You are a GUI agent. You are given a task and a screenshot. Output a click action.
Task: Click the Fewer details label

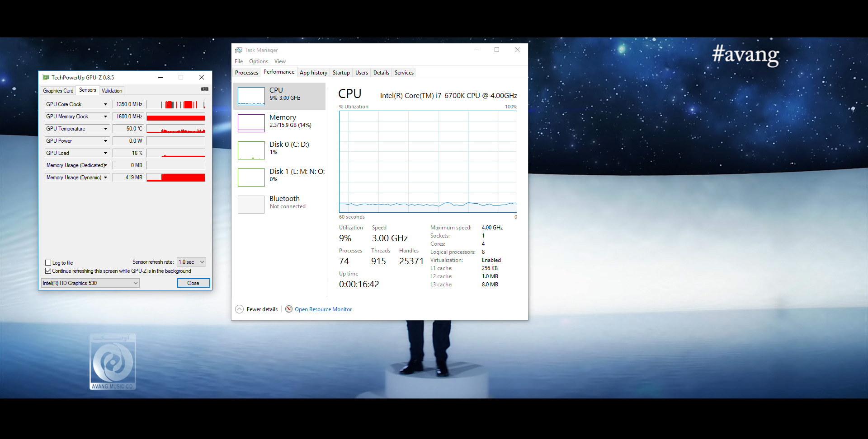coord(262,309)
